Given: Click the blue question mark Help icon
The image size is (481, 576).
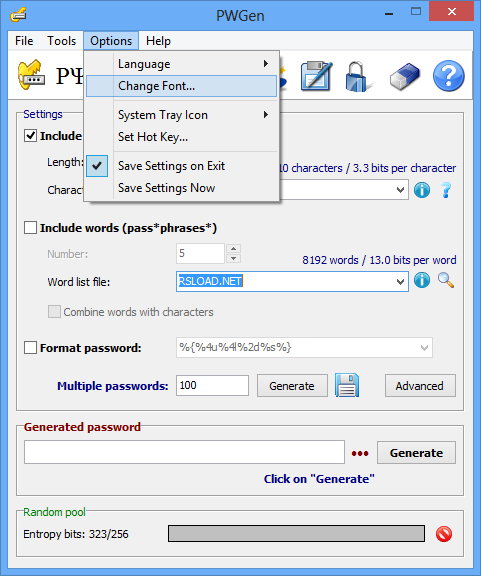Looking at the screenshot, I should [449, 76].
